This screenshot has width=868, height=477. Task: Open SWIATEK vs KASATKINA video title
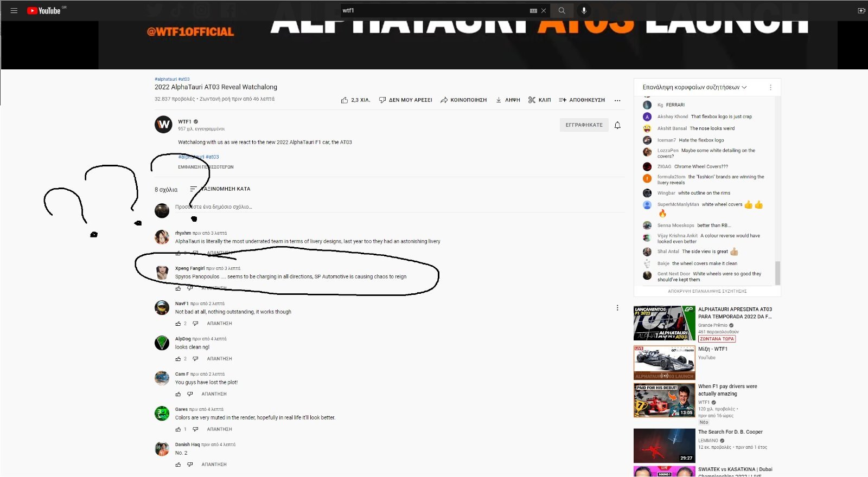tap(735, 472)
